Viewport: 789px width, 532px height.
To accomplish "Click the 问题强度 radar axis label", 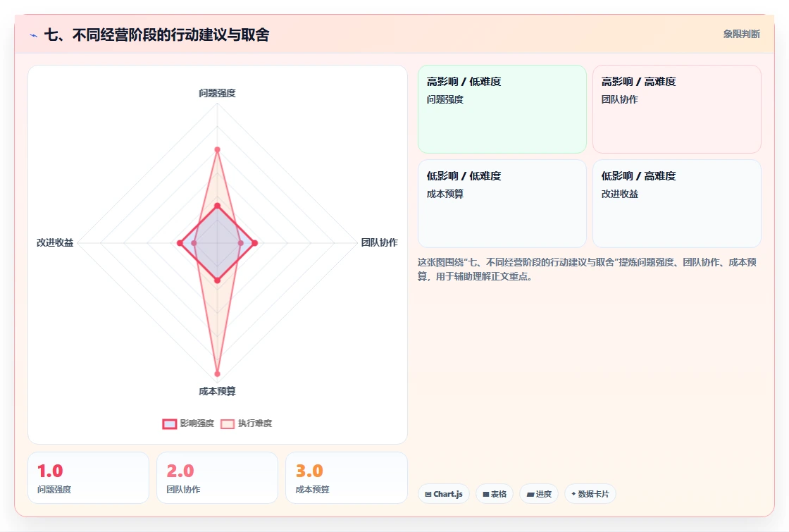I will pos(217,93).
